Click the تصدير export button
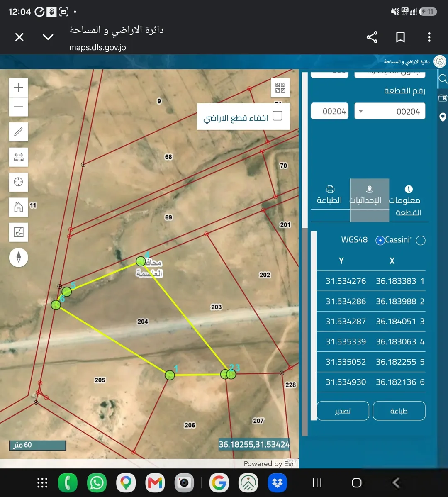 pos(343,411)
